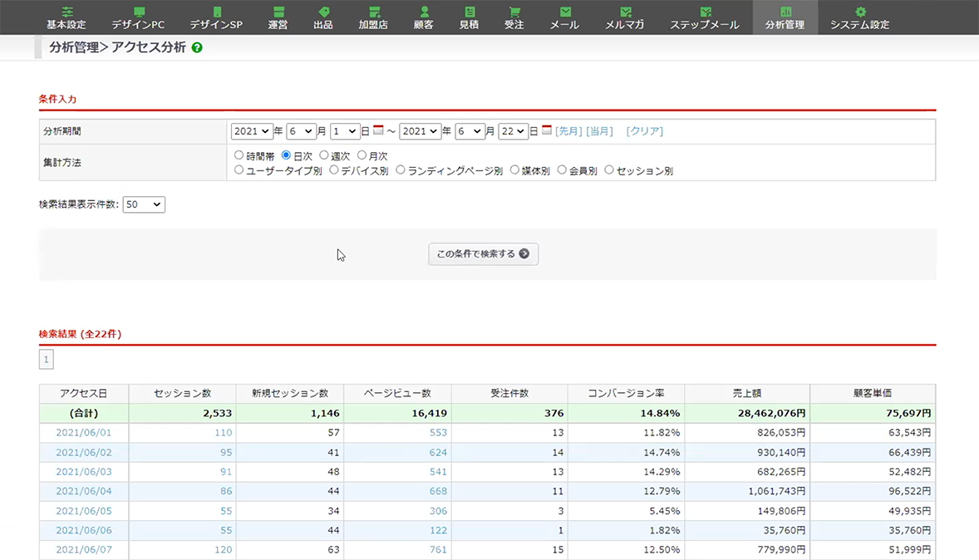Viewport: 979px width, 560px height.
Task: Open the start date calendar icon
Action: pos(378,130)
